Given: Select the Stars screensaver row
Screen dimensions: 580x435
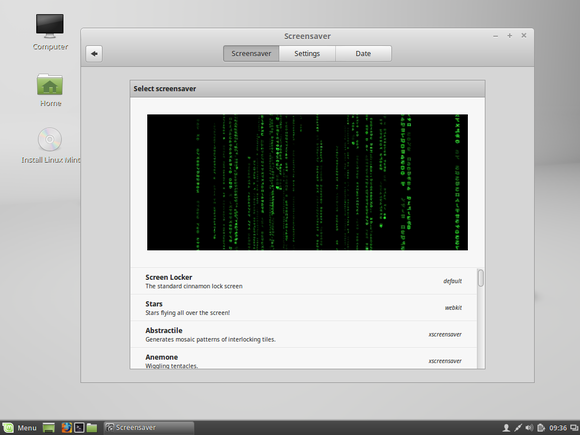Looking at the screenshot, I should [x=304, y=308].
